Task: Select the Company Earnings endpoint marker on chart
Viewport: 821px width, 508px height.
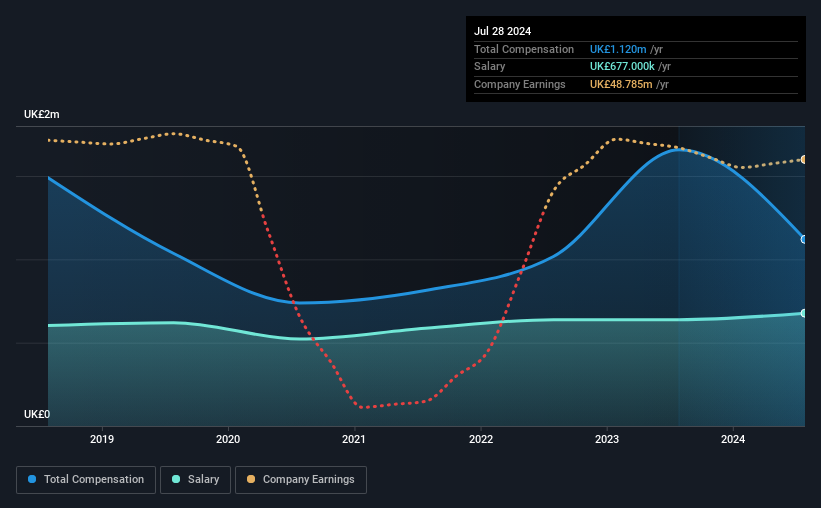Action: tap(804, 159)
